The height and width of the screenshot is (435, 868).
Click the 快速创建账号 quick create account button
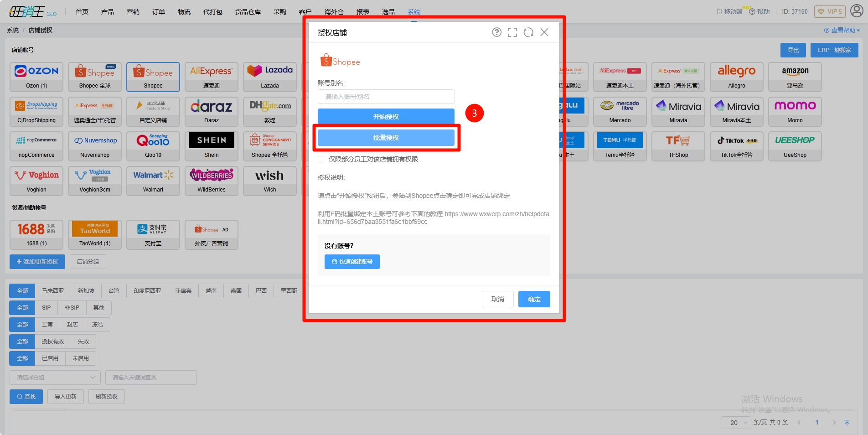(352, 262)
